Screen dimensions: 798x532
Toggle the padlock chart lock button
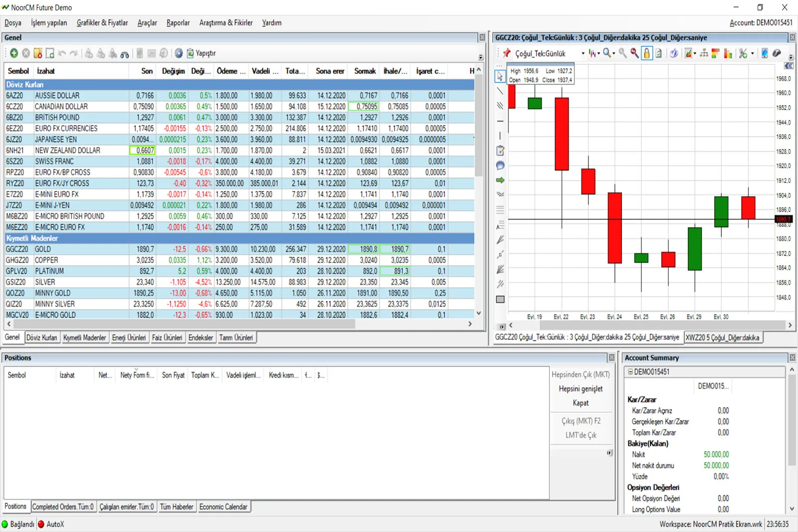pyautogui.click(x=646, y=53)
